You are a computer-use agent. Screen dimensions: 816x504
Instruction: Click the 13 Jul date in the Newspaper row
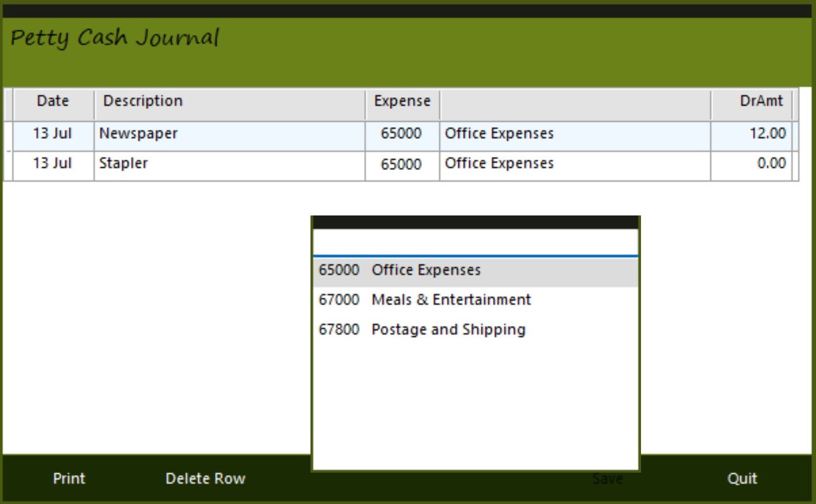click(x=53, y=134)
